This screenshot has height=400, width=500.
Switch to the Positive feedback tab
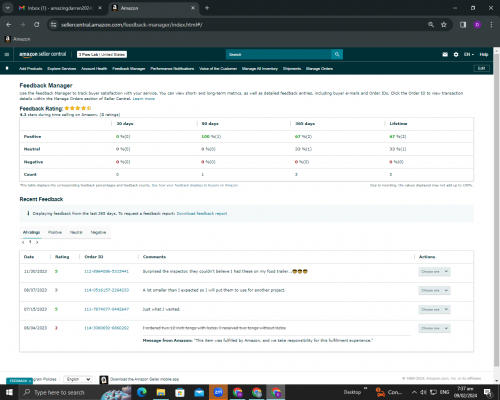pos(55,232)
